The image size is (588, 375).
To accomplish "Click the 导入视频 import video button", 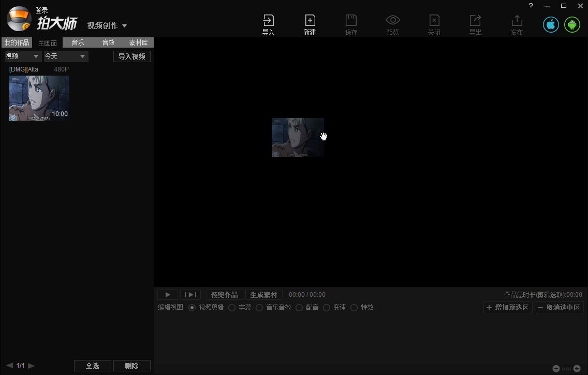I will [131, 56].
